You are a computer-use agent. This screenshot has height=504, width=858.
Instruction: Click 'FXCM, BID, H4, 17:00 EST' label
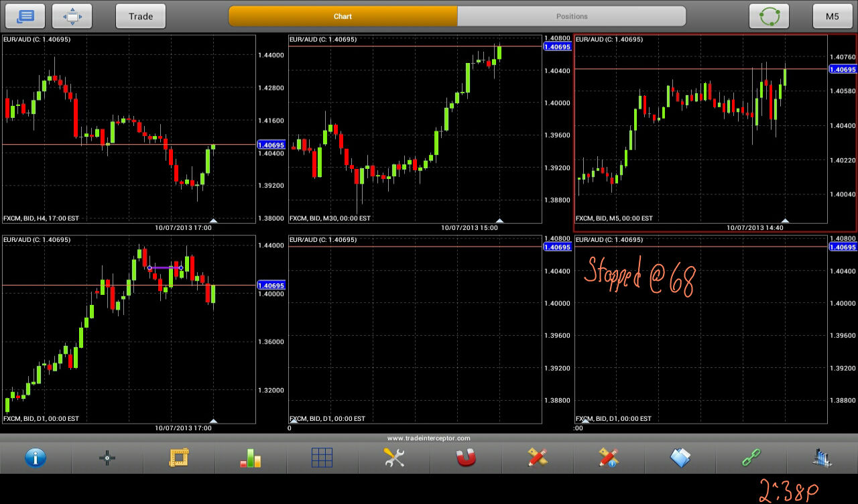41,218
